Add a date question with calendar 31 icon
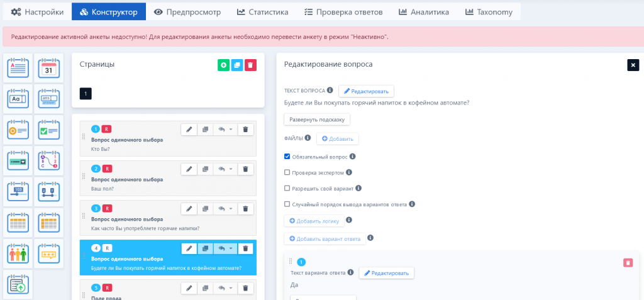Image resolution: width=644 pixels, height=300 pixels. pyautogui.click(x=49, y=68)
